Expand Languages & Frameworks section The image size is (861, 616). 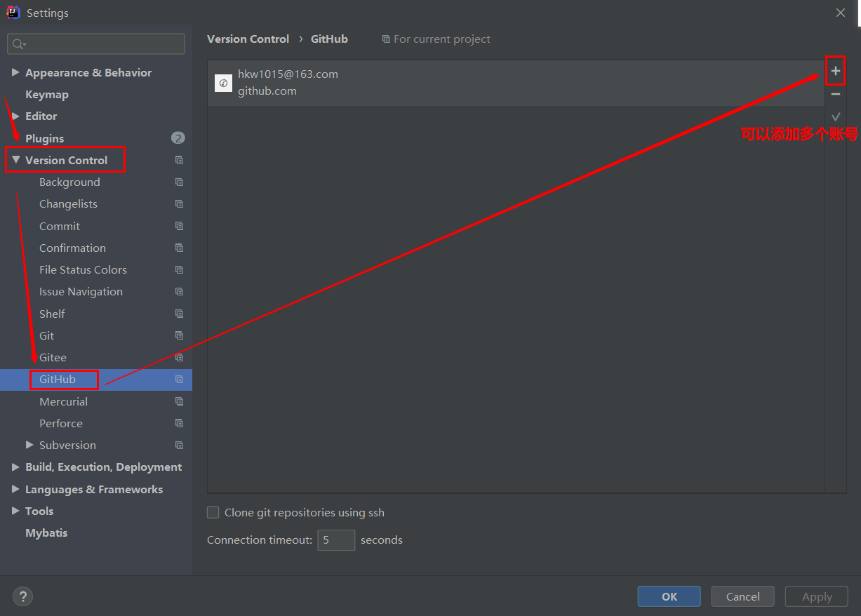15,489
